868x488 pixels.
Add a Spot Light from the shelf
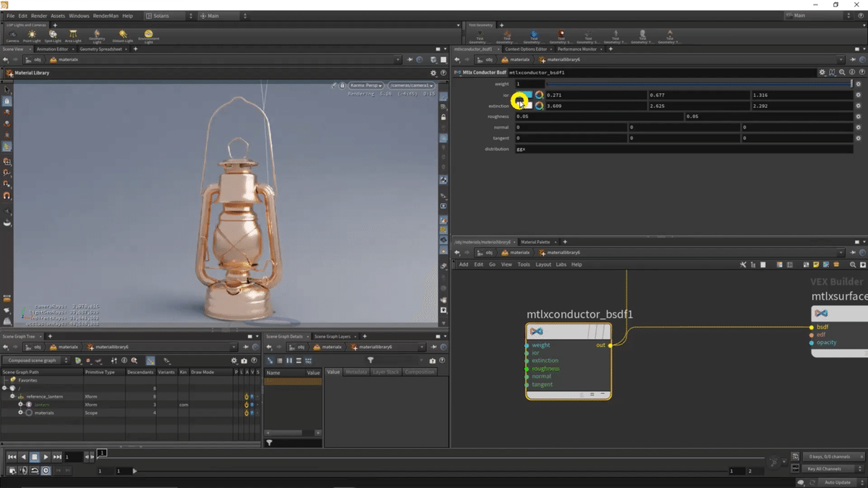click(53, 35)
